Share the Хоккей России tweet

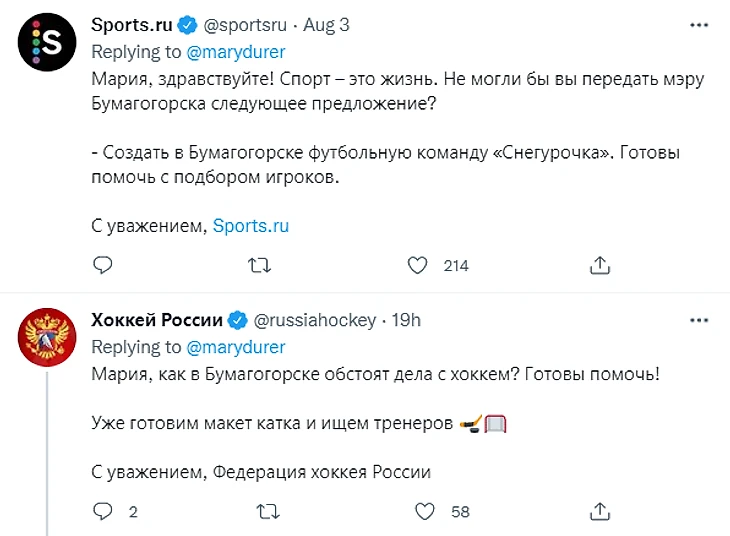tap(599, 511)
